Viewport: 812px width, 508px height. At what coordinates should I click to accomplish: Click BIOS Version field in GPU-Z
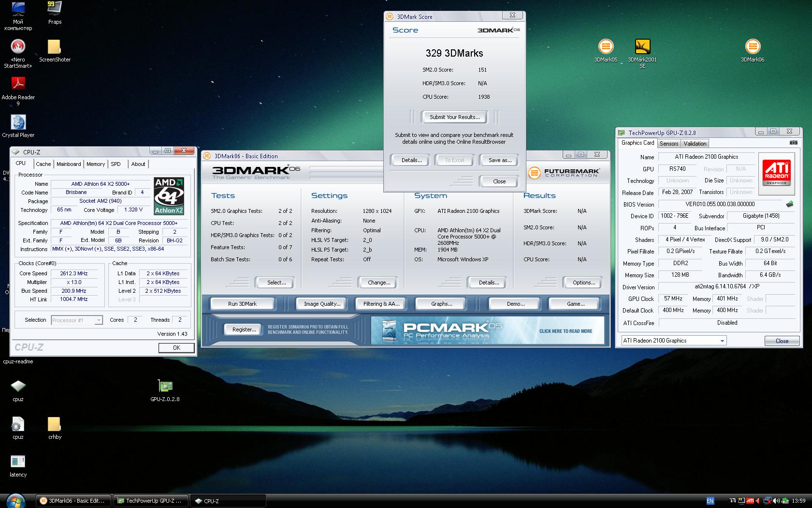click(720, 204)
